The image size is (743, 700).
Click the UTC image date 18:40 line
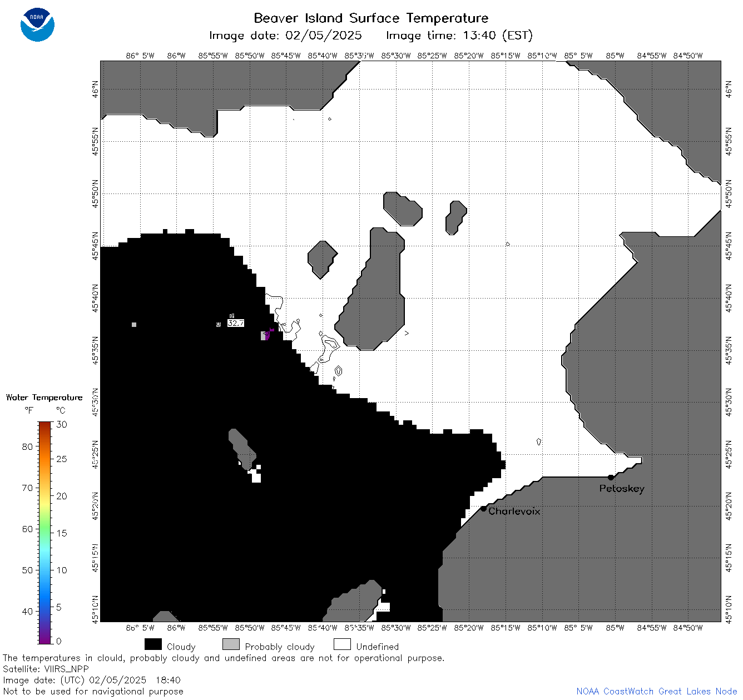(92, 680)
